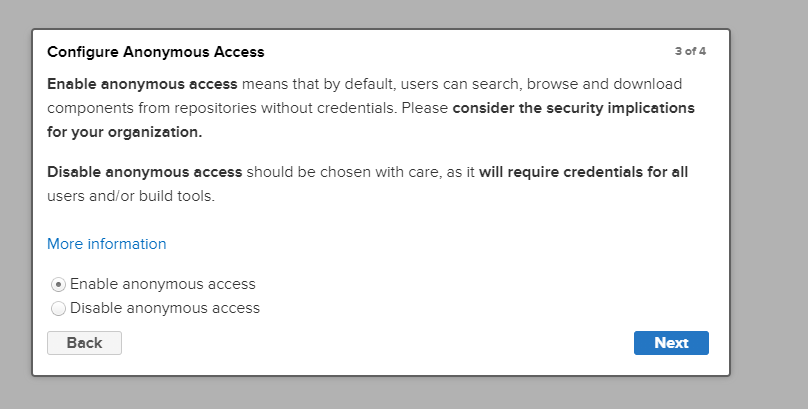Click the '3 of 4' step indicator
This screenshot has width=808, height=409.
(x=690, y=51)
